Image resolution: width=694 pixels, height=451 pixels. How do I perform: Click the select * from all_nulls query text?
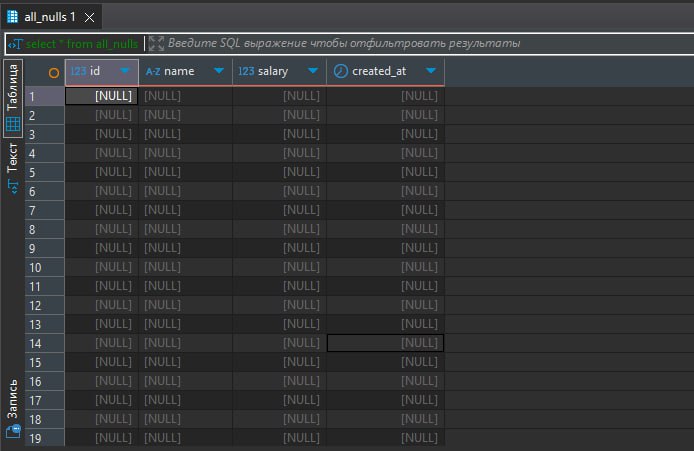point(82,44)
